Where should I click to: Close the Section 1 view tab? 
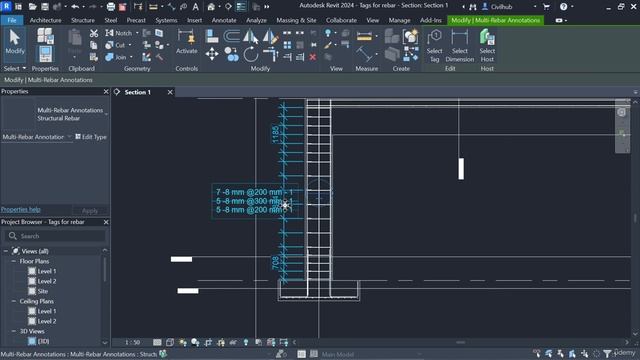click(x=170, y=92)
